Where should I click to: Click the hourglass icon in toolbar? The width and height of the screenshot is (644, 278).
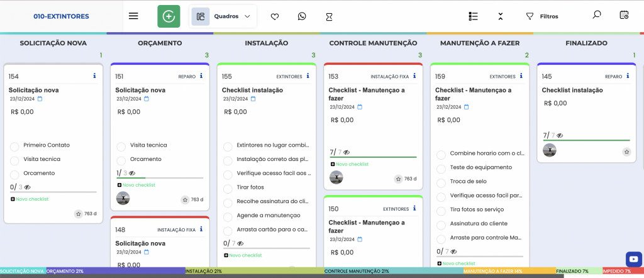tap(329, 17)
